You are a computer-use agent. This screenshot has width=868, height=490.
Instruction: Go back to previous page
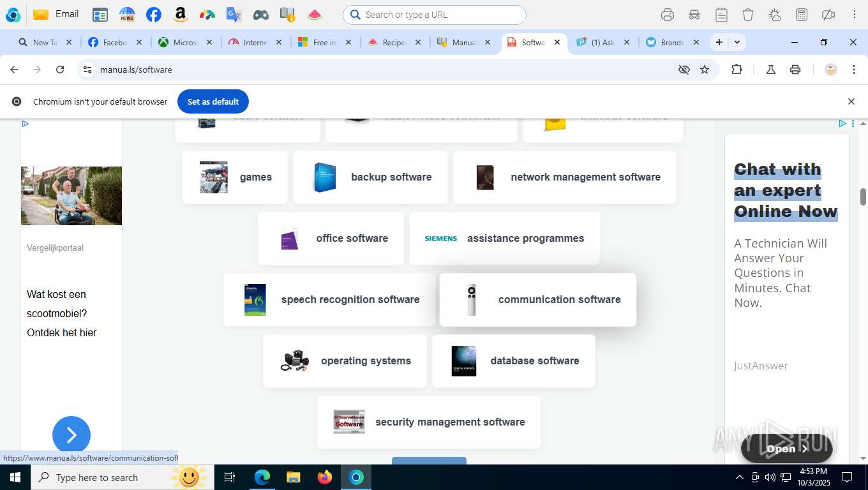[x=14, y=70]
